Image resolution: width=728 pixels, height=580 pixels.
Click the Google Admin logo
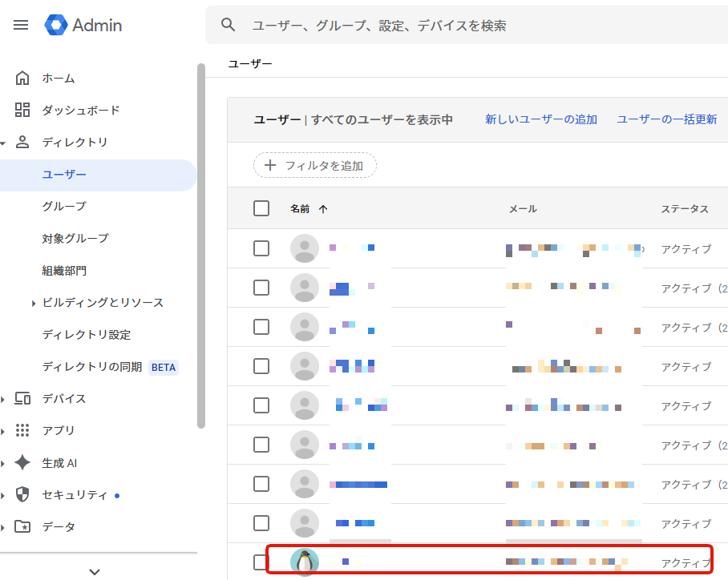coord(83,25)
